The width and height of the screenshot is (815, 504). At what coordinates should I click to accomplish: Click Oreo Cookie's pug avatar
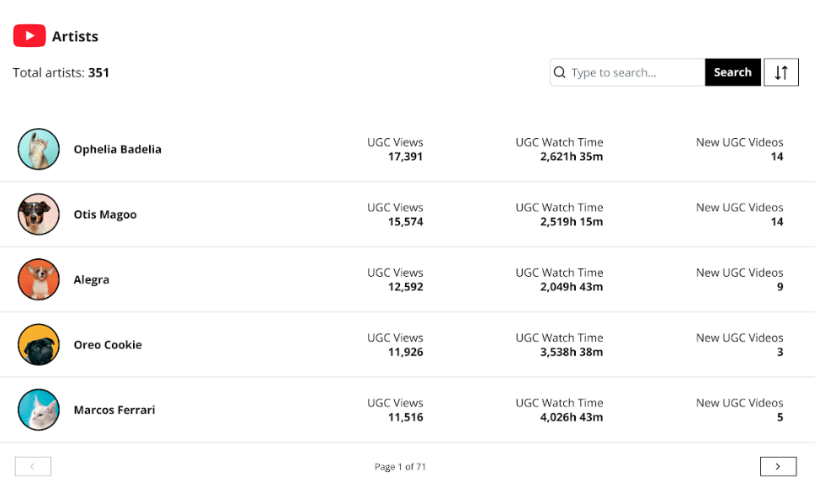tap(39, 344)
